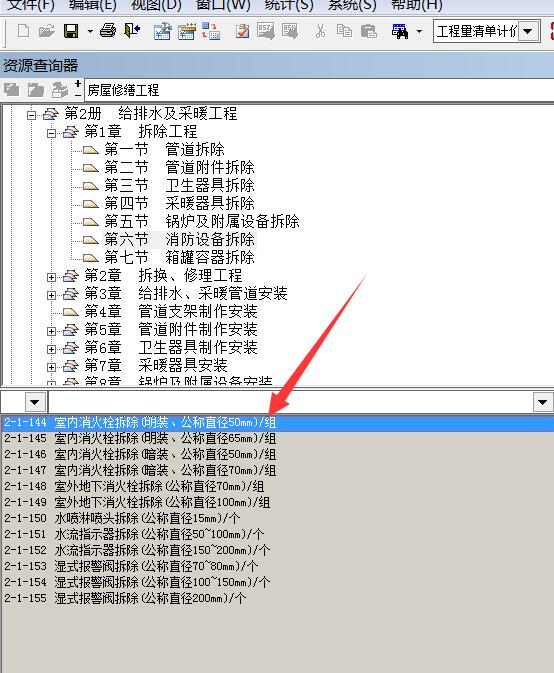Open the wide filter combo box arrow at right
Image resolution: width=554 pixels, height=673 pixels.
coord(542,402)
